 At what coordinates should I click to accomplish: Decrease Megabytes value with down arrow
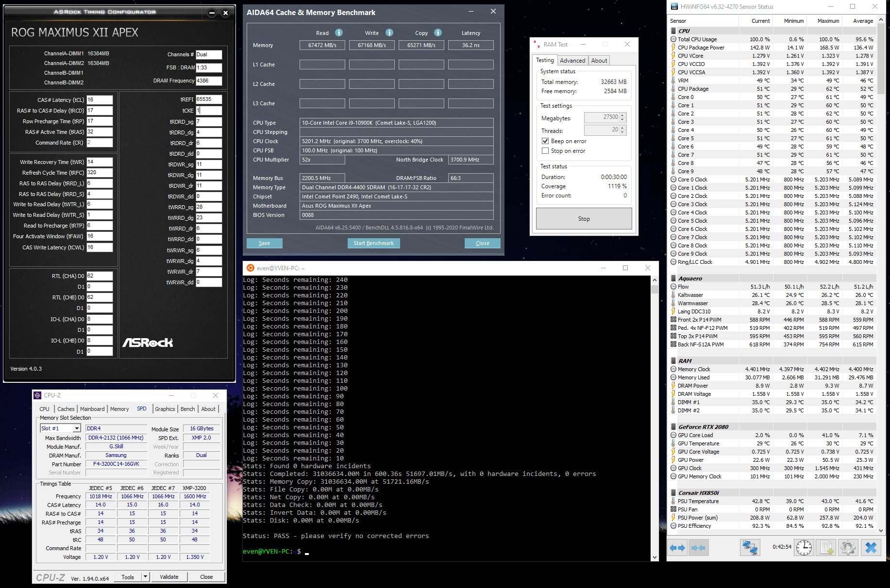(623, 120)
